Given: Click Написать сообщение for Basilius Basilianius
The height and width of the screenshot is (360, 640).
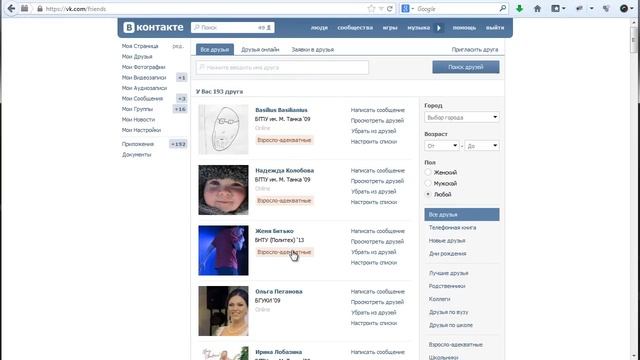Looking at the screenshot, I should tap(378, 110).
